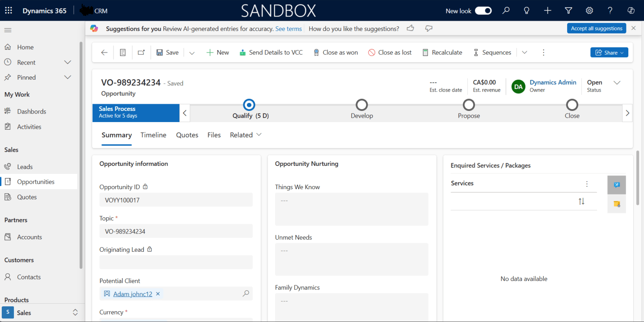This screenshot has width=644, height=322.
Task: Click the Topic input field
Action: (176, 231)
